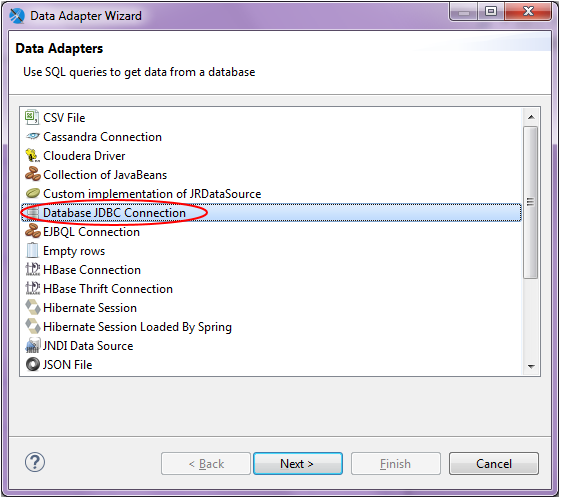Click the CSV File adapter icon

pos(32,118)
